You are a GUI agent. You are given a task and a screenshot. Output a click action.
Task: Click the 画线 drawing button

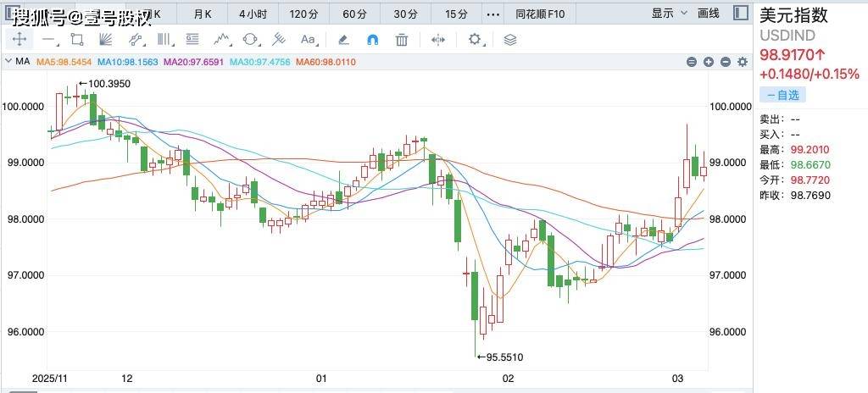click(708, 13)
